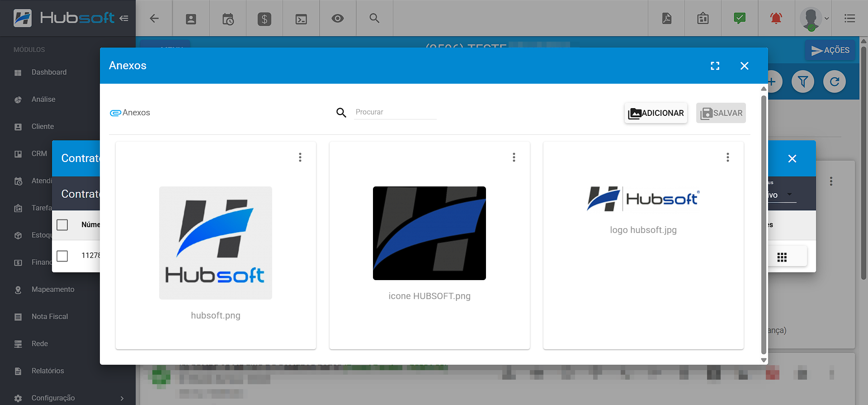Open the Análise module
Screen dimensions: 868x405
point(43,100)
